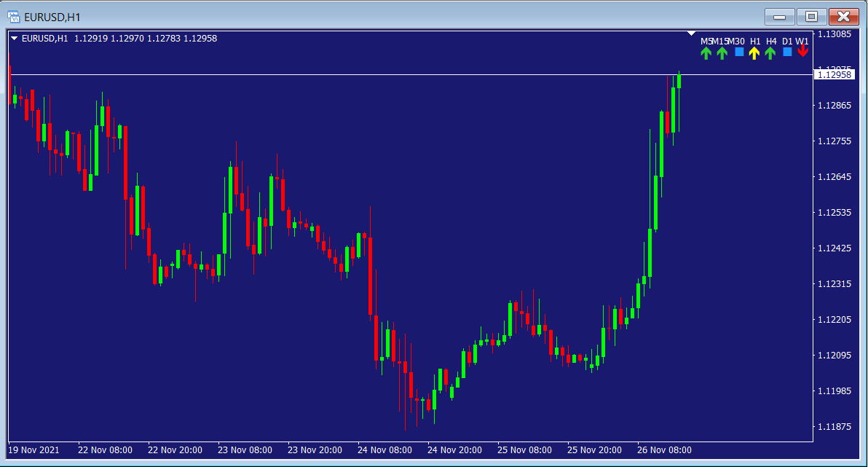This screenshot has height=467, width=868.
Task: Click the 1.11875 price scale label
Action: pos(835,427)
